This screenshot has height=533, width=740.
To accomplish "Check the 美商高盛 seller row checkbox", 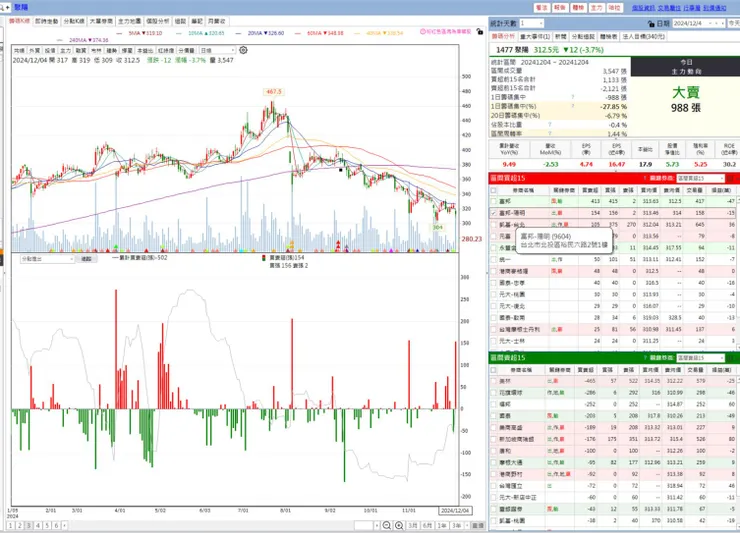I will (494, 428).
